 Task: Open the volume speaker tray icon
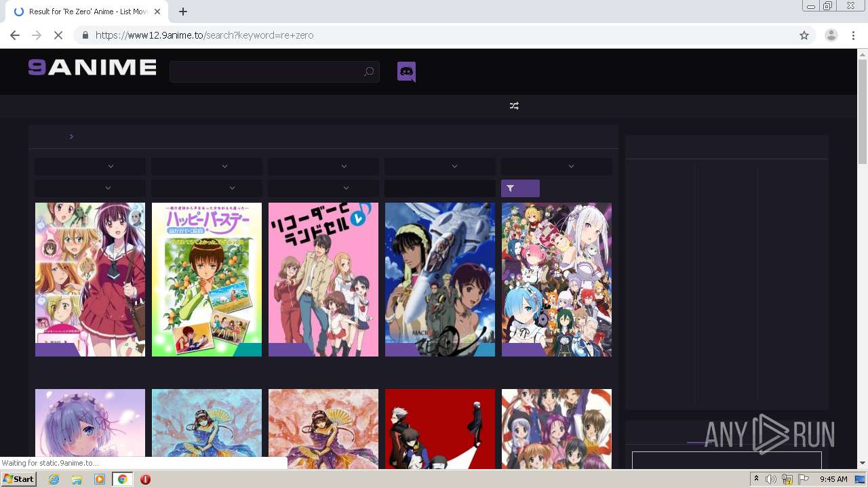(x=770, y=479)
